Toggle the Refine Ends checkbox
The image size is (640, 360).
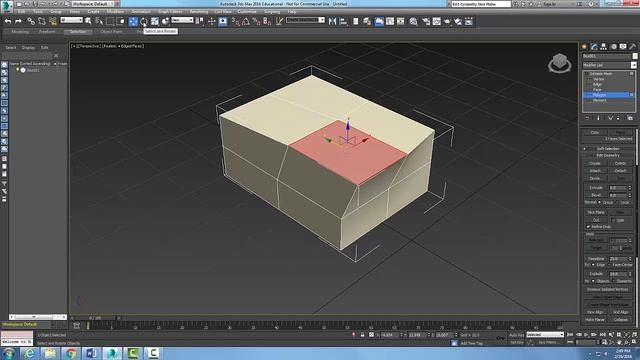pos(588,227)
